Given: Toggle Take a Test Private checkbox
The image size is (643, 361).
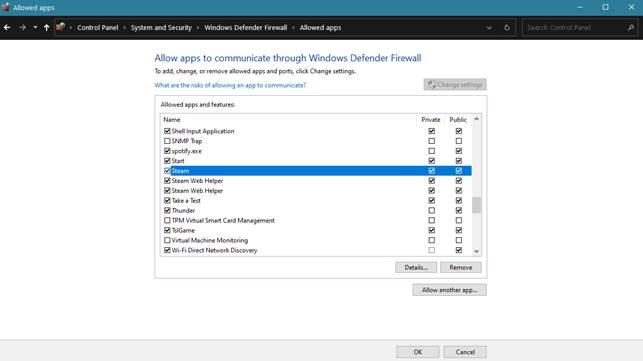Looking at the screenshot, I should point(431,201).
